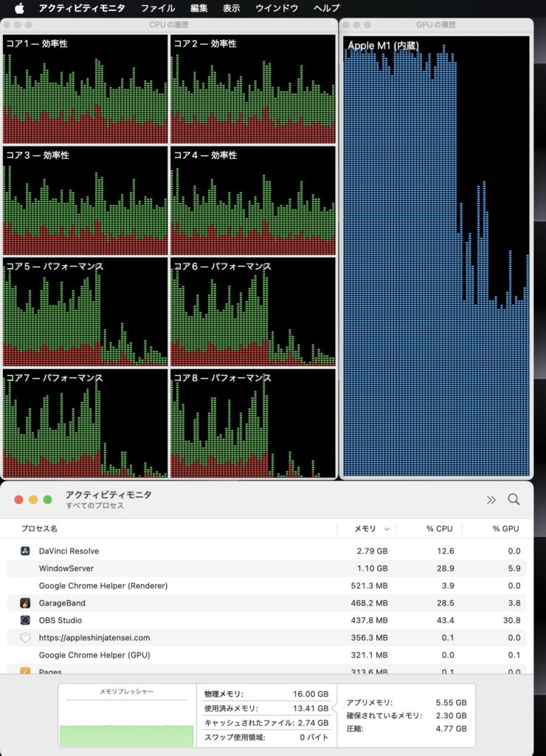Open the ファイル menu
Viewport: 546px width, 756px height.
click(158, 7)
